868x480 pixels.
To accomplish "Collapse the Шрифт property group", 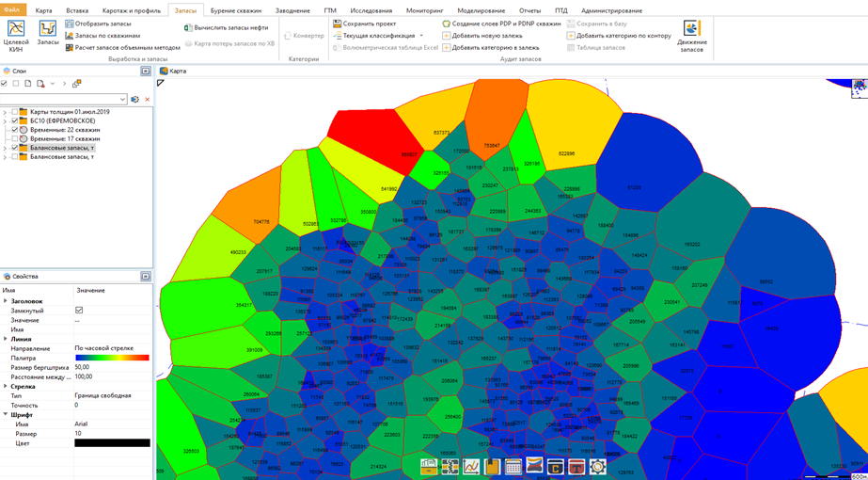I will (5, 414).
